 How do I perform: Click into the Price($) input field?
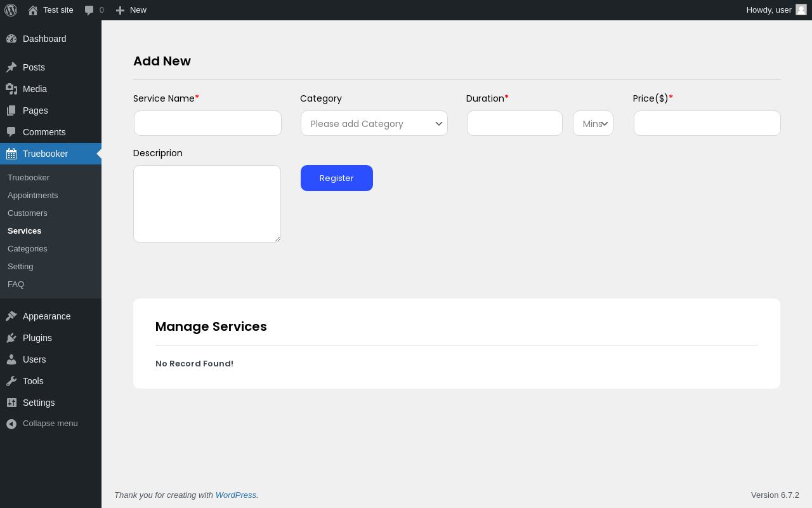tap(707, 123)
